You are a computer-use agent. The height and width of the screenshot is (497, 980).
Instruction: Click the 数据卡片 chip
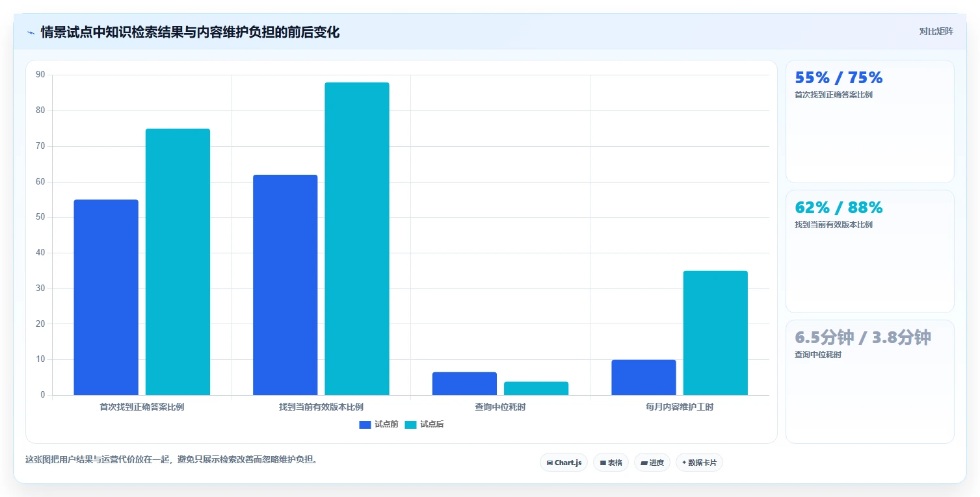point(699,463)
